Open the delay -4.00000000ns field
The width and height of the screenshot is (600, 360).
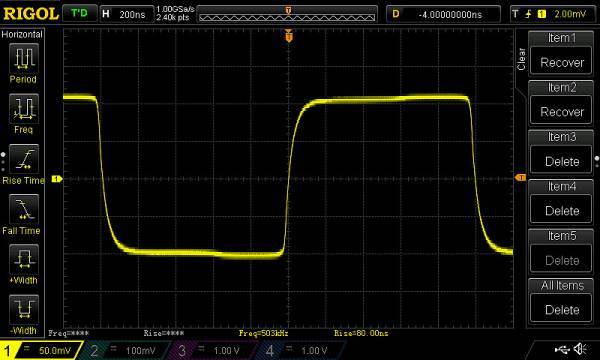point(443,15)
